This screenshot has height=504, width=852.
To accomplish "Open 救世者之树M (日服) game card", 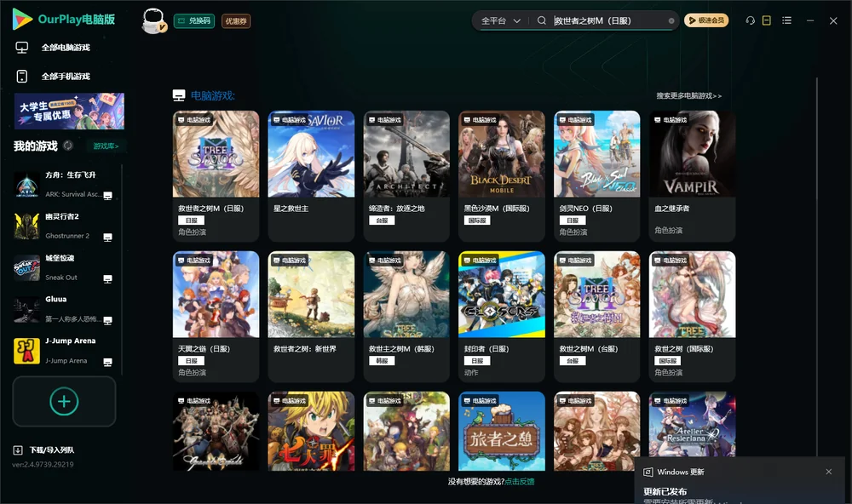I will [x=216, y=176].
